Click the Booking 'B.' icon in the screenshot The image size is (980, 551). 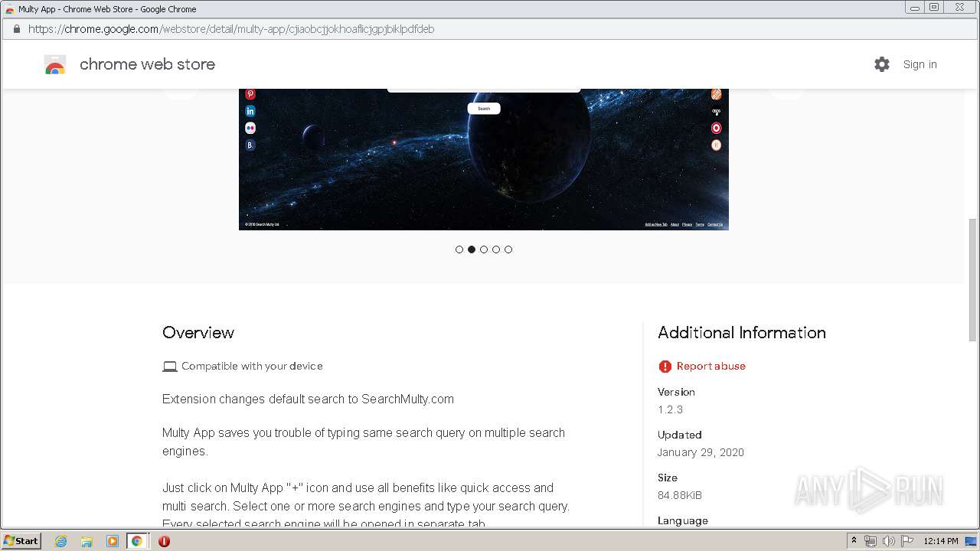click(250, 145)
